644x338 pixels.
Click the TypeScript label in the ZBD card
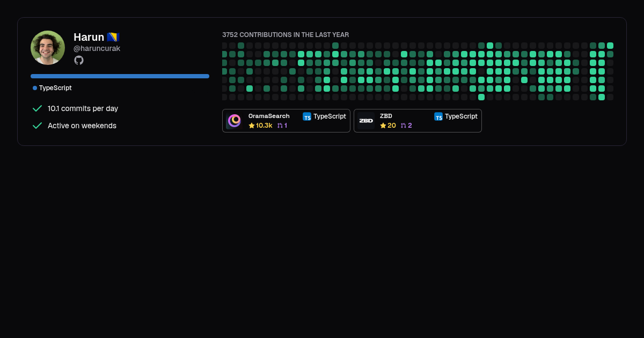[461, 116]
